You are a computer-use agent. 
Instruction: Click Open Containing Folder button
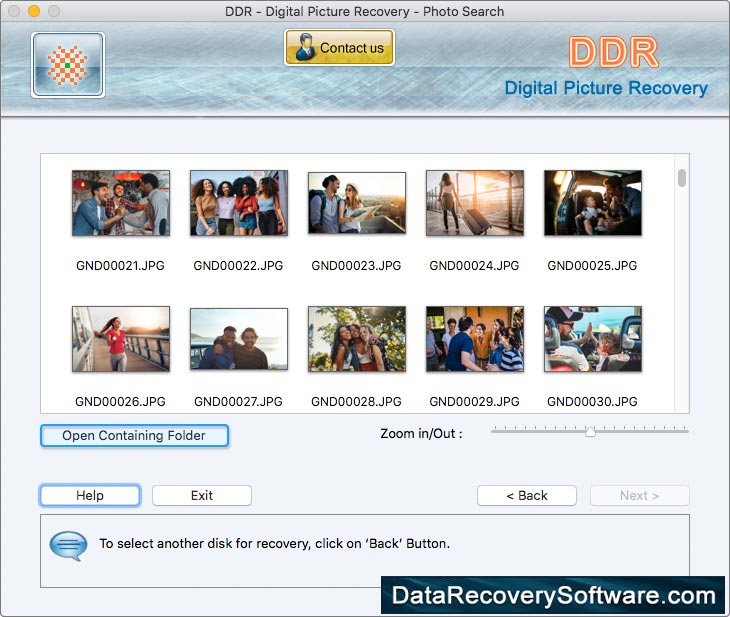click(x=134, y=435)
